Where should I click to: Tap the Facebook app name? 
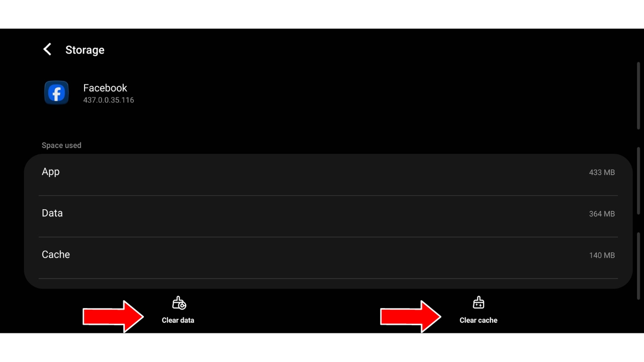(105, 88)
